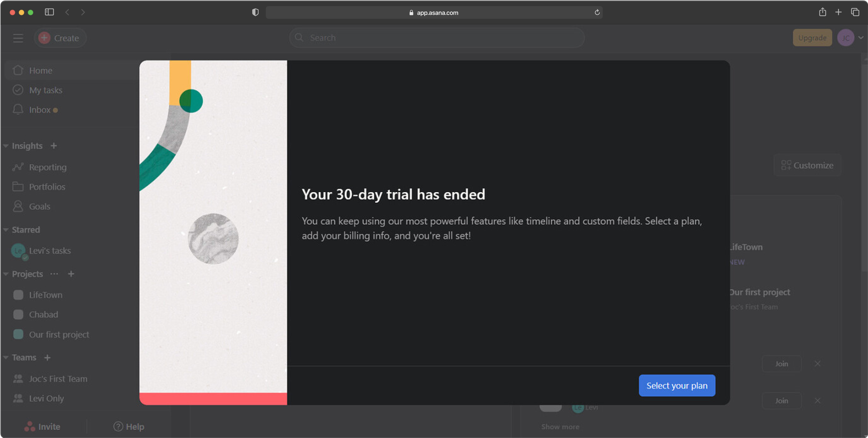Dismiss the lower Join suggestion with X
The image size is (868, 438).
coord(817,401)
